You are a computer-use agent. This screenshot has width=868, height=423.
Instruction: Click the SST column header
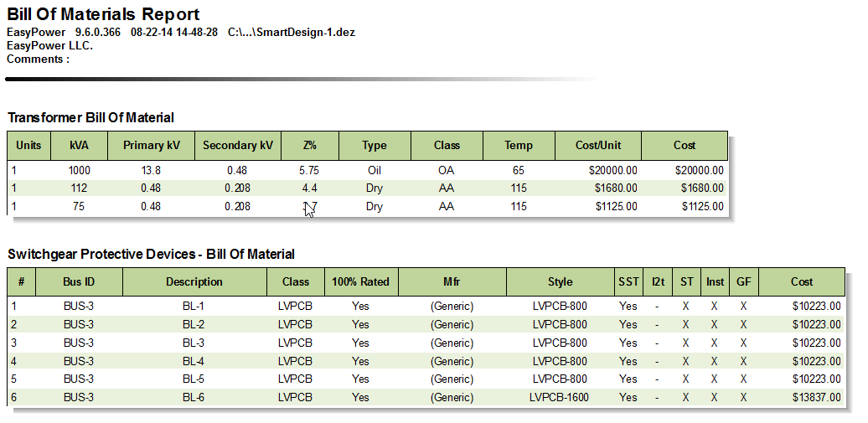pyautogui.click(x=628, y=281)
